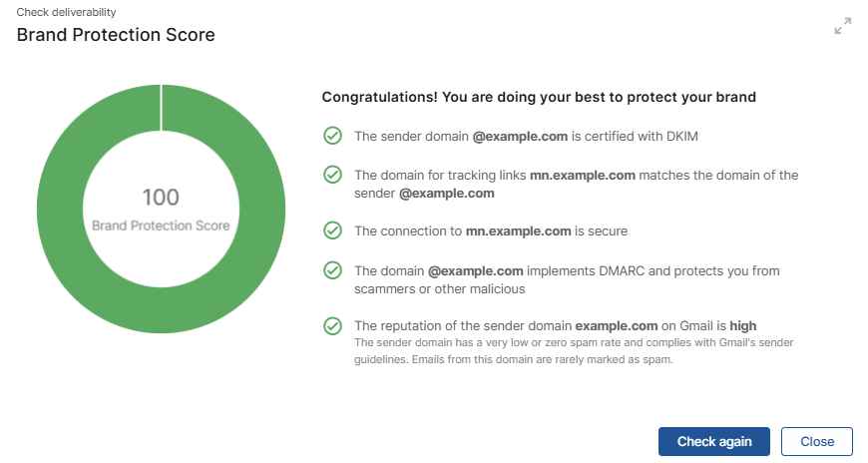This screenshot has height=463, width=868.
Task: Click the DMARC implementation check icon
Action: [x=332, y=270]
